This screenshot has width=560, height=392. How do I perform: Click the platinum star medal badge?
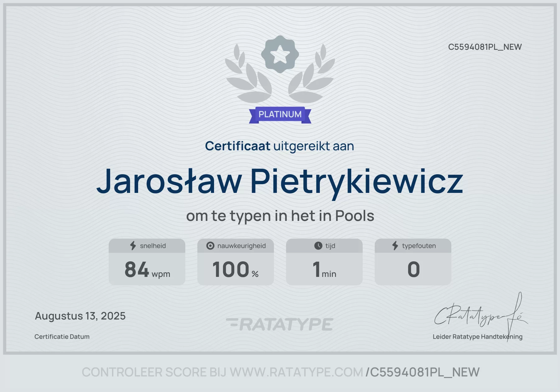pos(280,54)
